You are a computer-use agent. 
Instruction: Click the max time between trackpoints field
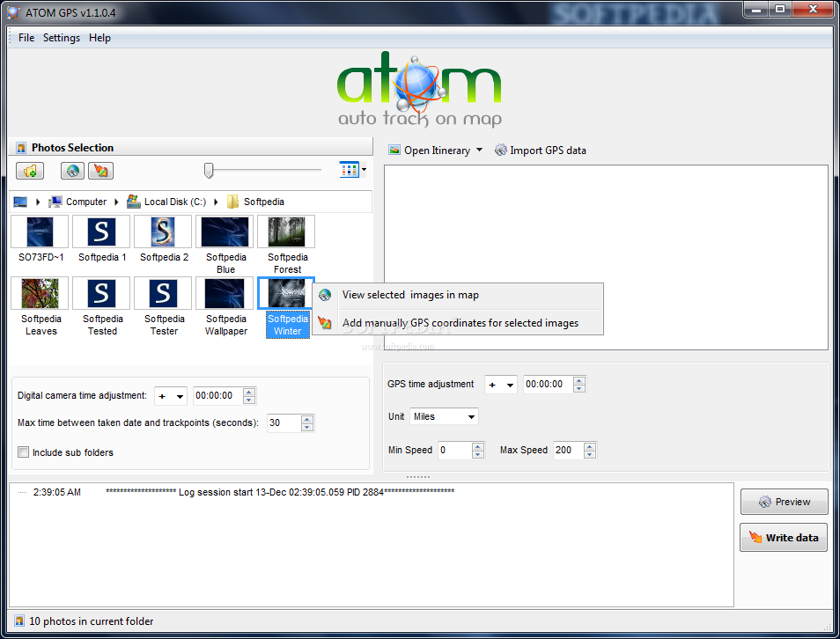(x=284, y=423)
